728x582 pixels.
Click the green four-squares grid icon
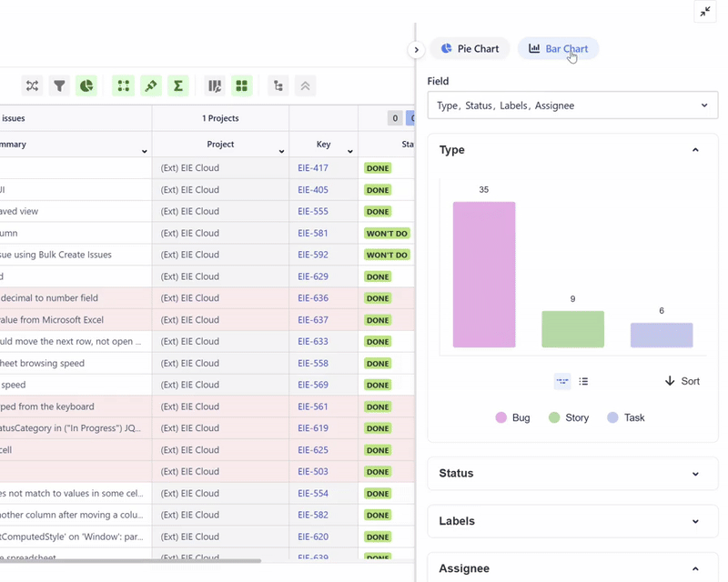click(242, 86)
